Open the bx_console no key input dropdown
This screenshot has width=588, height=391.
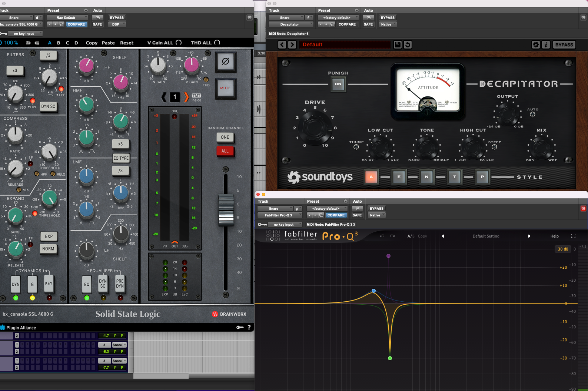click(25, 34)
